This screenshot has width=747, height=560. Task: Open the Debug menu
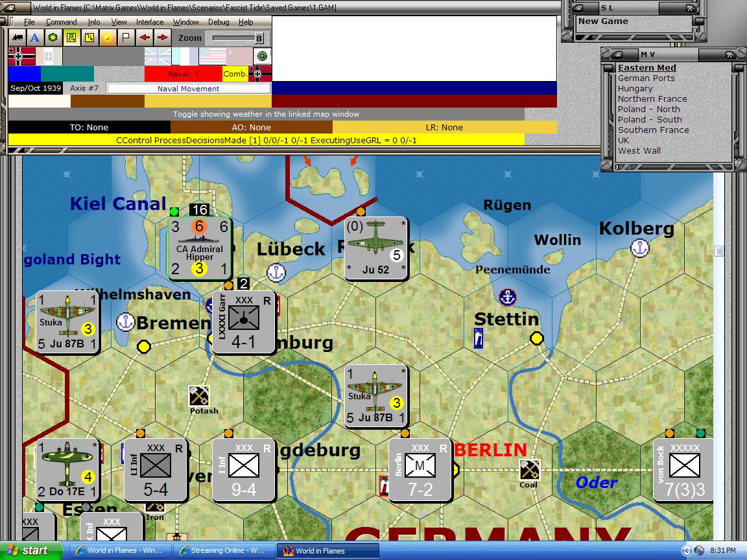click(x=219, y=22)
